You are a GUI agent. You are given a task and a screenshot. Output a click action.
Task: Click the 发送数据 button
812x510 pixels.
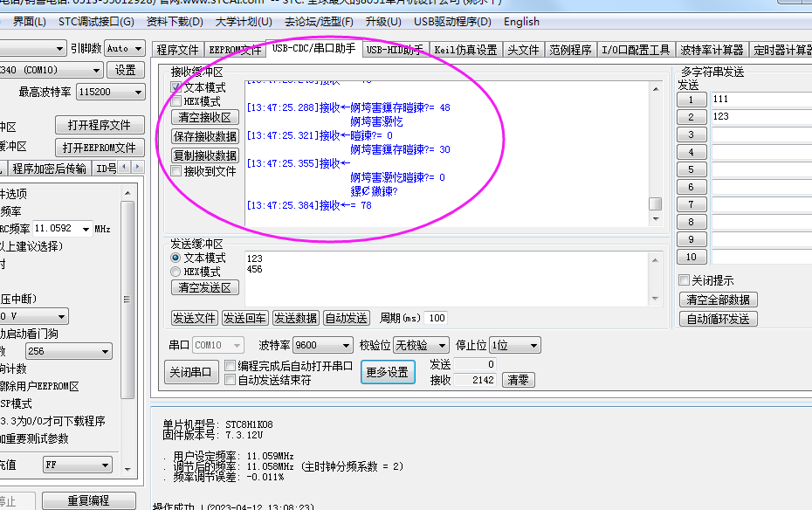296,318
